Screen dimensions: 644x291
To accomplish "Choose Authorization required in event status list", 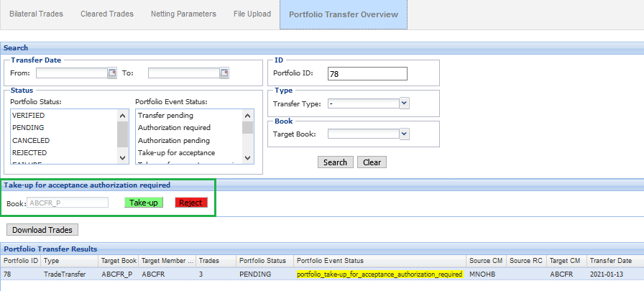I will click(x=174, y=128).
